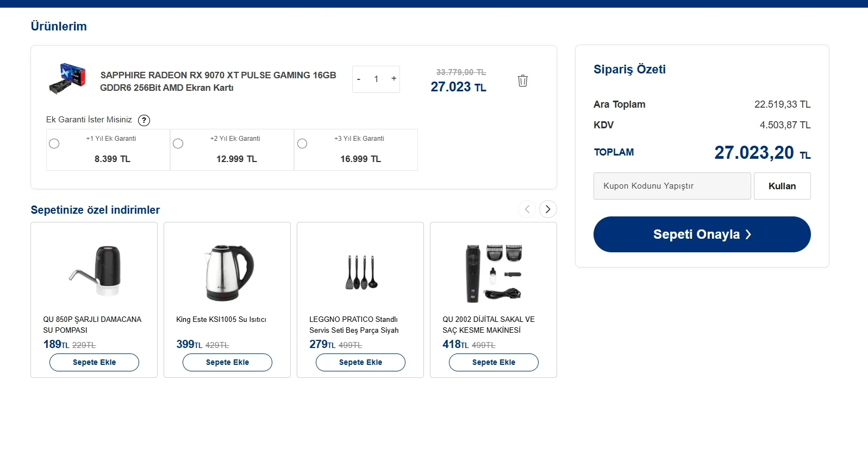Confirm cart with Sepeti Onayla

coord(702,234)
